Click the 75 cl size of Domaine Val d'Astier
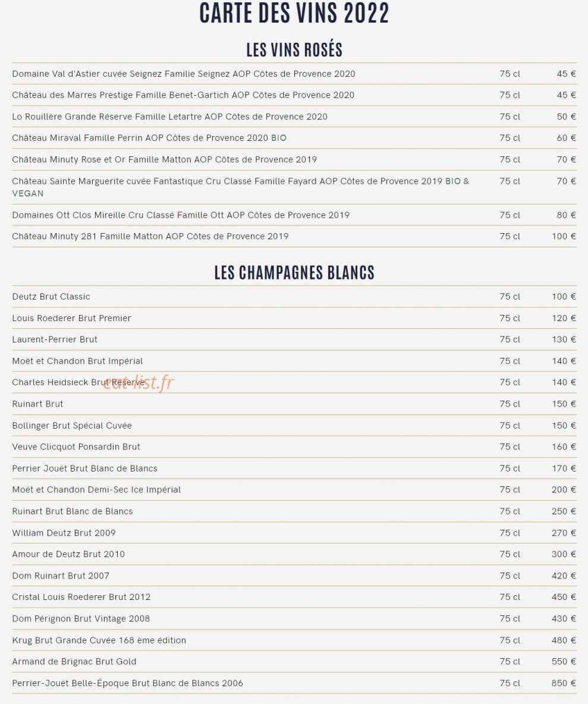This screenshot has width=588, height=704. tap(510, 74)
